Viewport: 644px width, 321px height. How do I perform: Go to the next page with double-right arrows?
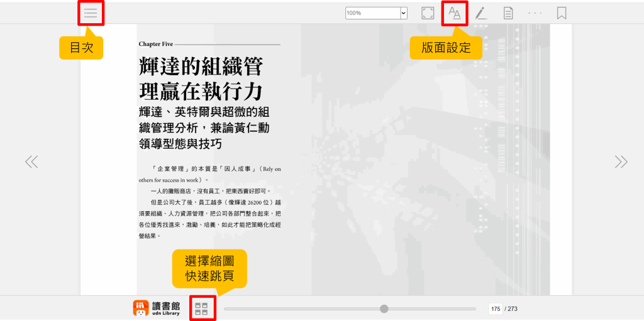(x=621, y=161)
